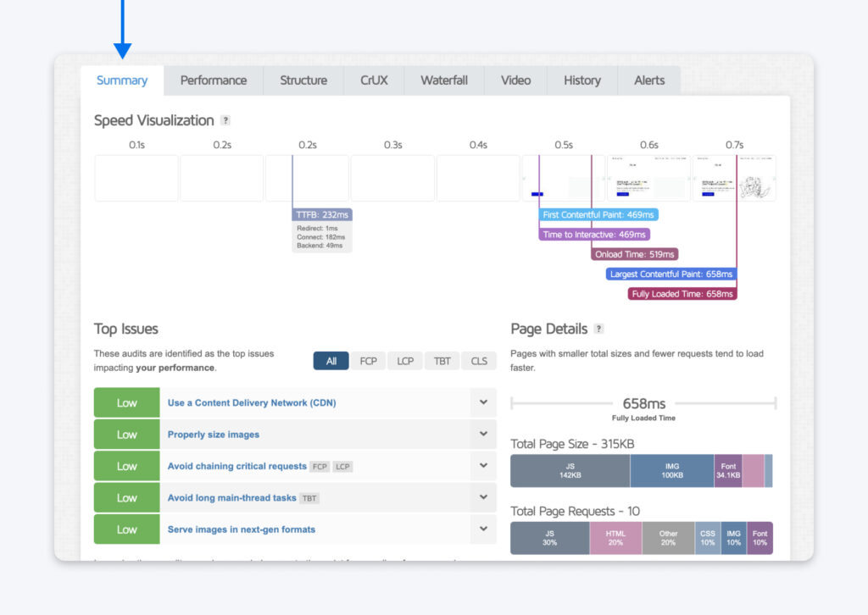Filter top issues by TBT
The height and width of the screenshot is (615, 868).
tap(442, 361)
